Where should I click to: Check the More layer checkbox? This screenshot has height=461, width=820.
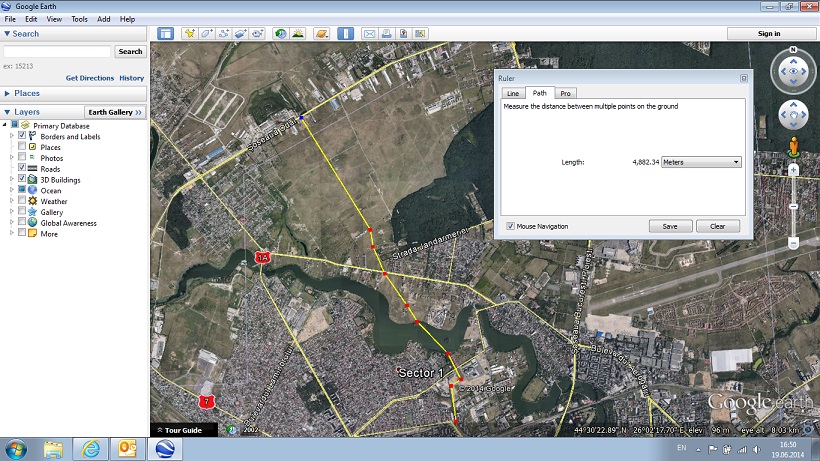(21, 233)
